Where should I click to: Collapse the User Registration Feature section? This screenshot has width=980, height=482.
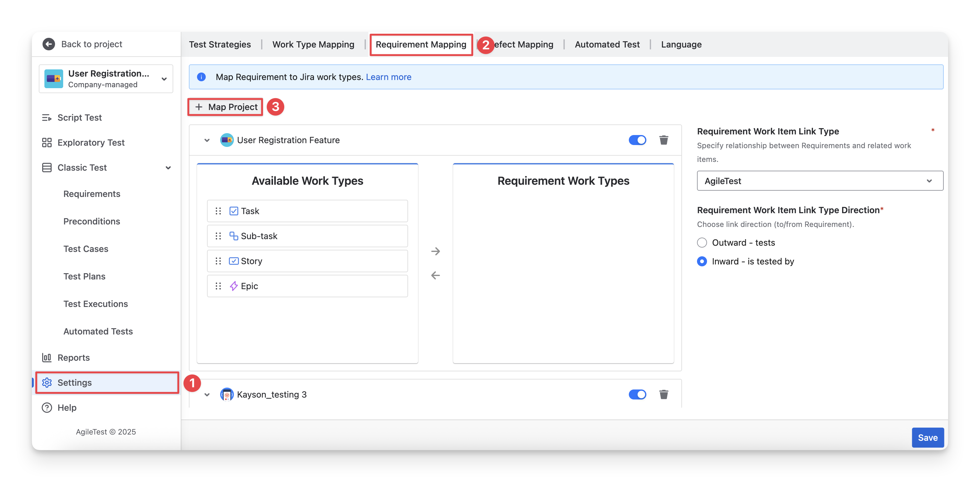coord(207,140)
